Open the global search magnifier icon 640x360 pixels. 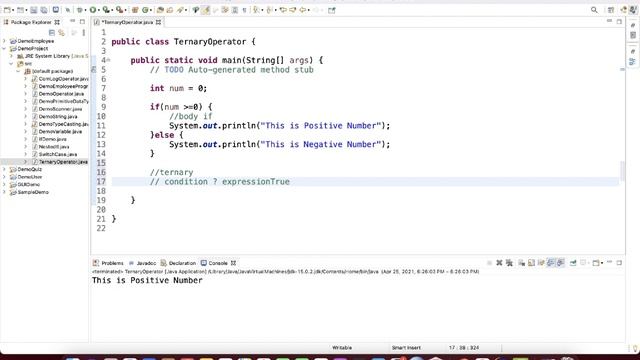[594, 10]
